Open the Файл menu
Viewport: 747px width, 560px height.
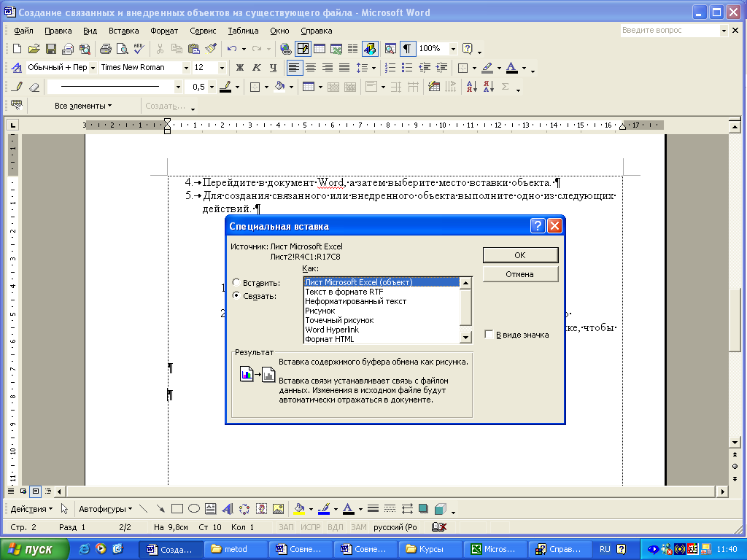pos(23,31)
